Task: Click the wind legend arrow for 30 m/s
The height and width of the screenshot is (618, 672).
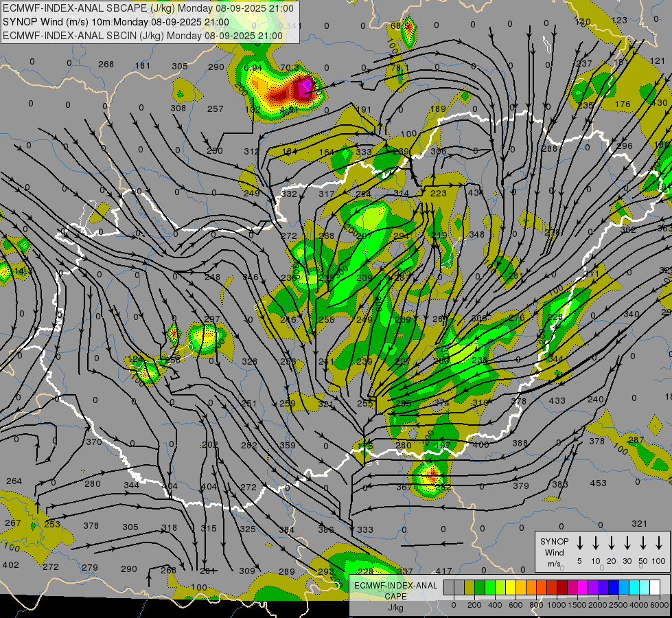Action: 627,543
